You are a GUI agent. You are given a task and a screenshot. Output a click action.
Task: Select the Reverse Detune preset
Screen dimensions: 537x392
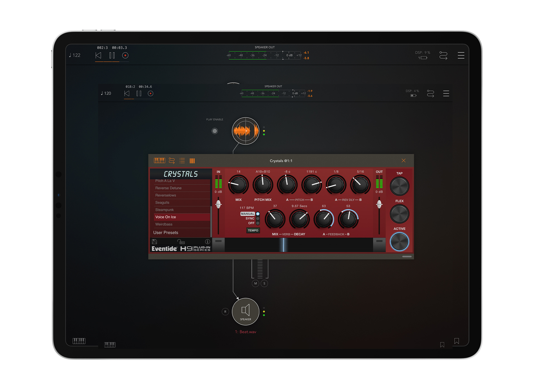(x=182, y=188)
